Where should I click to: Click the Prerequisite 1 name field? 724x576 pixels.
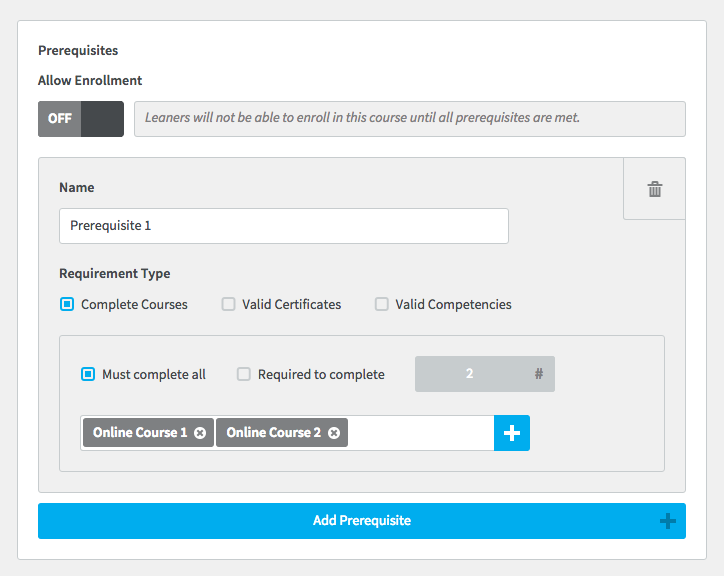pyautogui.click(x=284, y=226)
